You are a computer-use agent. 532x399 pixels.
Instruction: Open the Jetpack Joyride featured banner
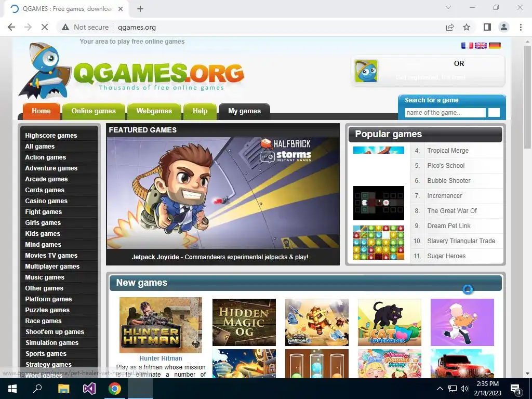click(x=223, y=193)
